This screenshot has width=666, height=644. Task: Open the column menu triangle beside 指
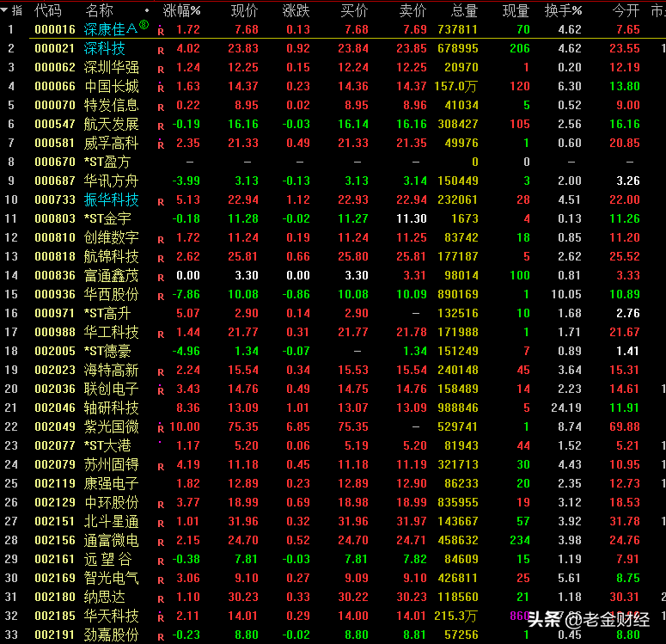(x=3, y=9)
